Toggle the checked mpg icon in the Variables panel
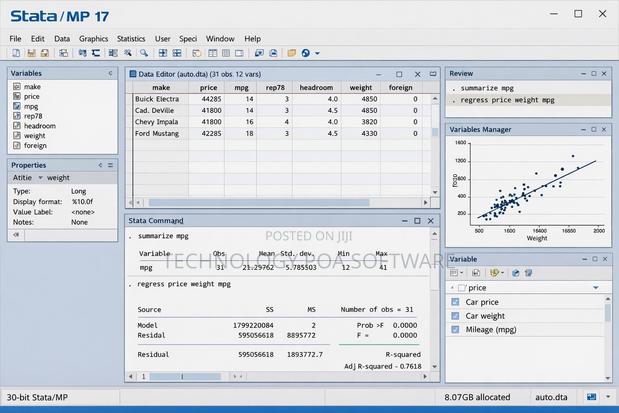619x413 pixels. click(x=17, y=106)
